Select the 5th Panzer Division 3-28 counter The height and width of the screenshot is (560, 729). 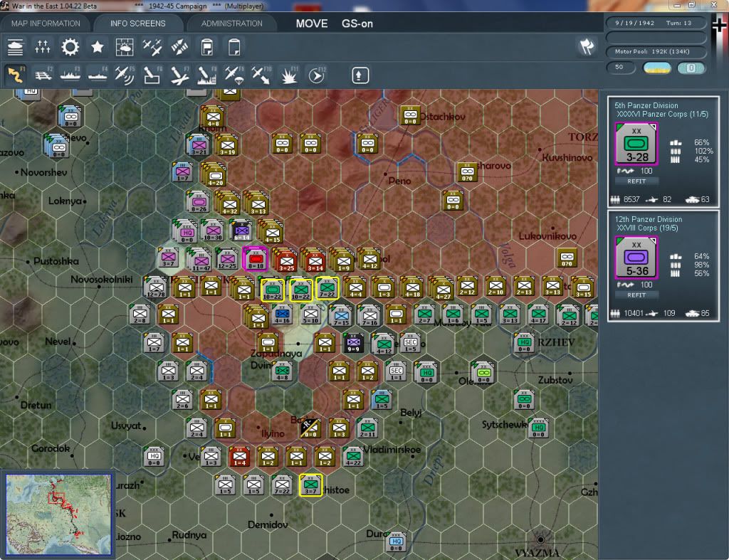[636, 144]
